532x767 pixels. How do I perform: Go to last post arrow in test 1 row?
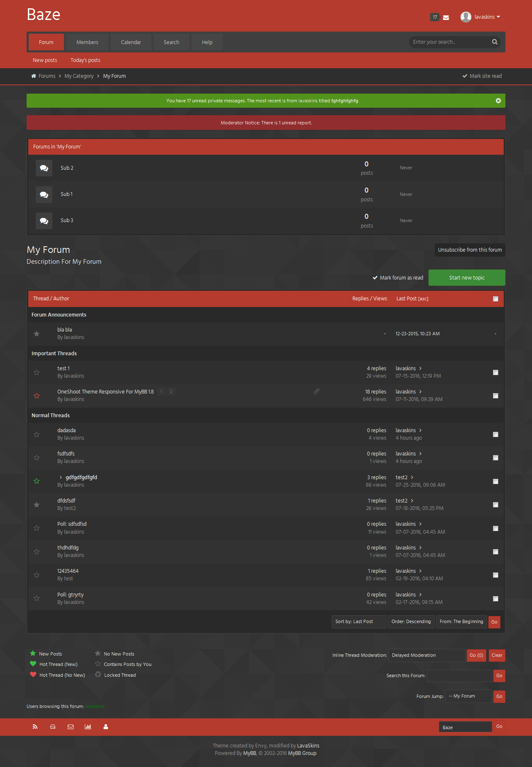click(420, 369)
